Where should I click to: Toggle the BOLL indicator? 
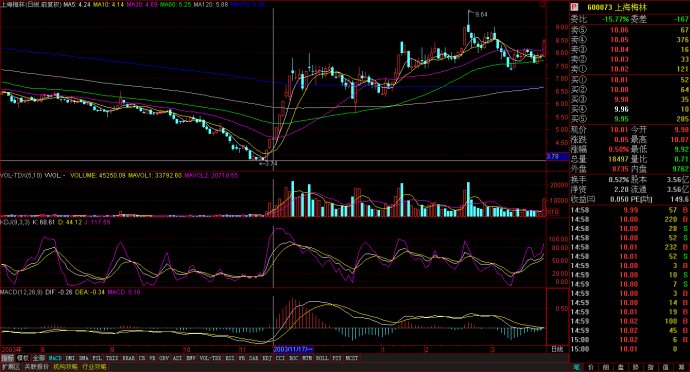(x=322, y=358)
